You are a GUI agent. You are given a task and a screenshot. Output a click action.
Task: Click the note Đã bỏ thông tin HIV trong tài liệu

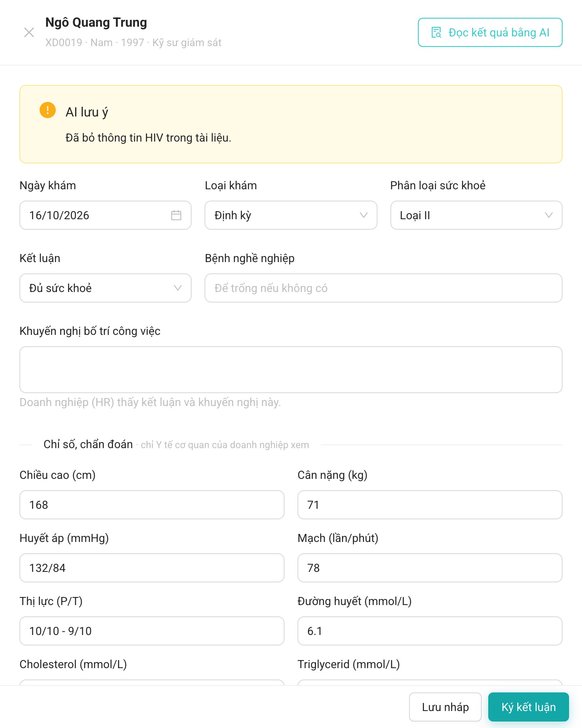[x=148, y=138]
